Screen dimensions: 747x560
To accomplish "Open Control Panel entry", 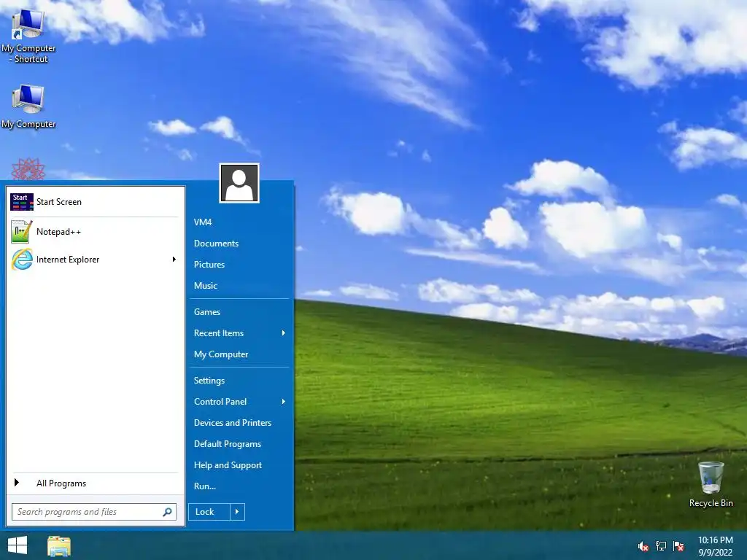I will [239, 402].
